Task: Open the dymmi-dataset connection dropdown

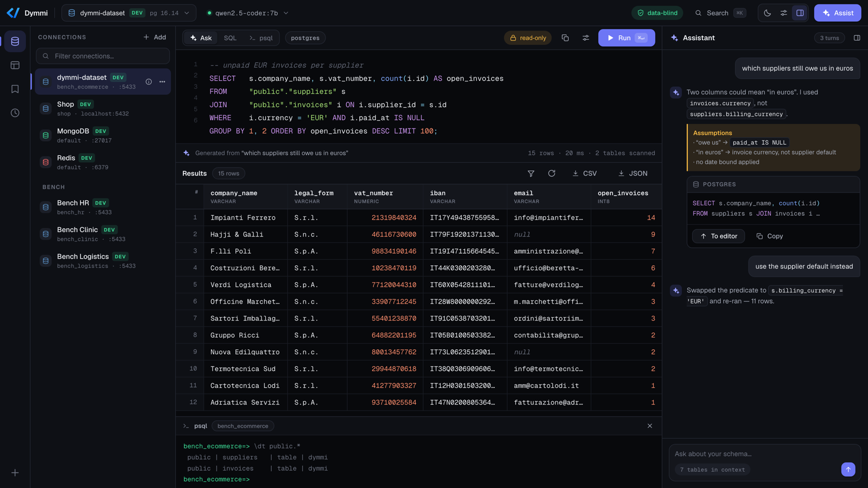Action: coord(129,13)
